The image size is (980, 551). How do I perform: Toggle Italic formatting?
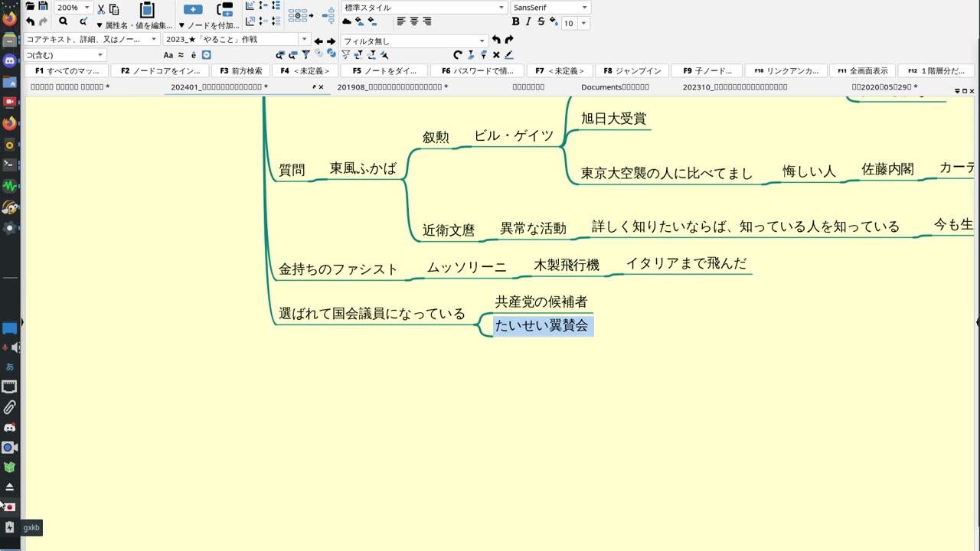point(528,21)
